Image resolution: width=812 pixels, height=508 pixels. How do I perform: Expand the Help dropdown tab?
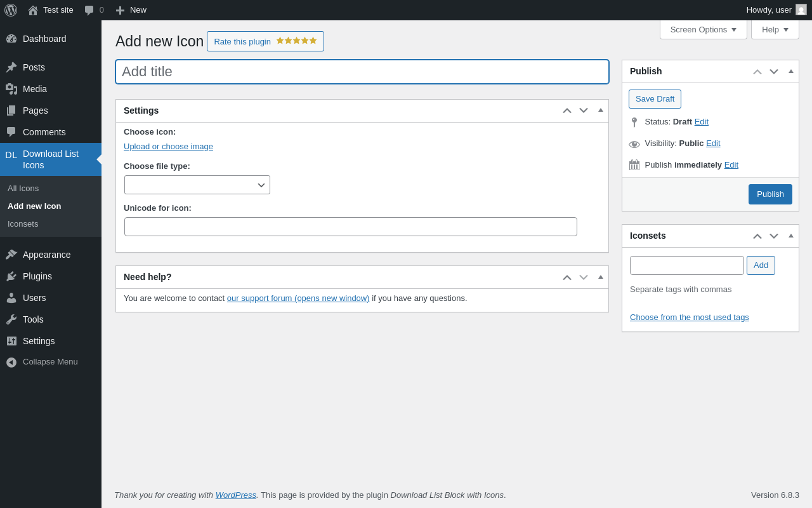click(775, 30)
